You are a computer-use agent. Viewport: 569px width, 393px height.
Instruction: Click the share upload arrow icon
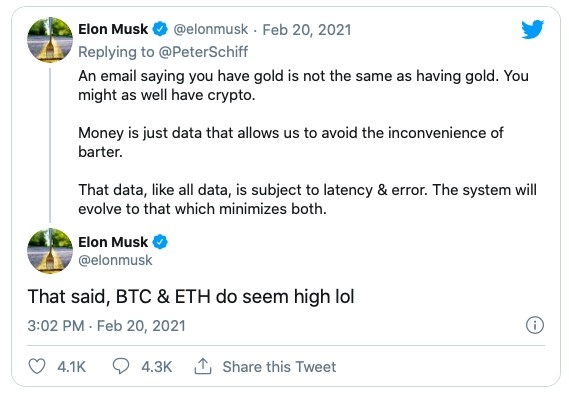pyautogui.click(x=203, y=366)
